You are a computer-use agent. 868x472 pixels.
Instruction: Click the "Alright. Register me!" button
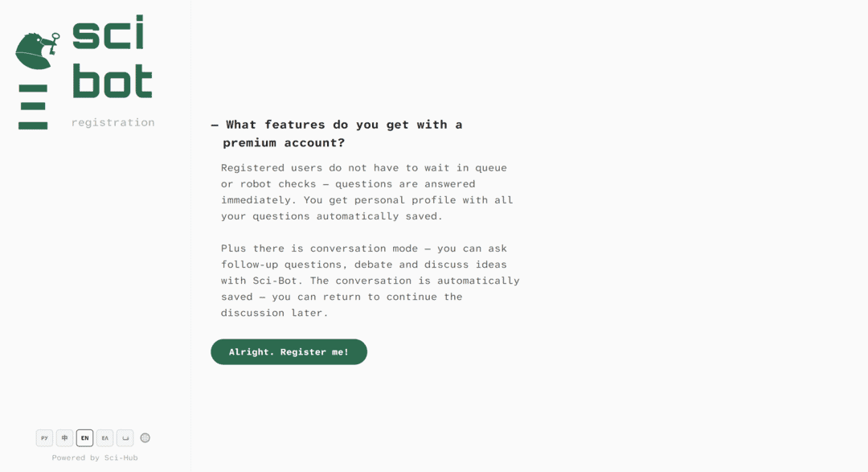tap(289, 351)
